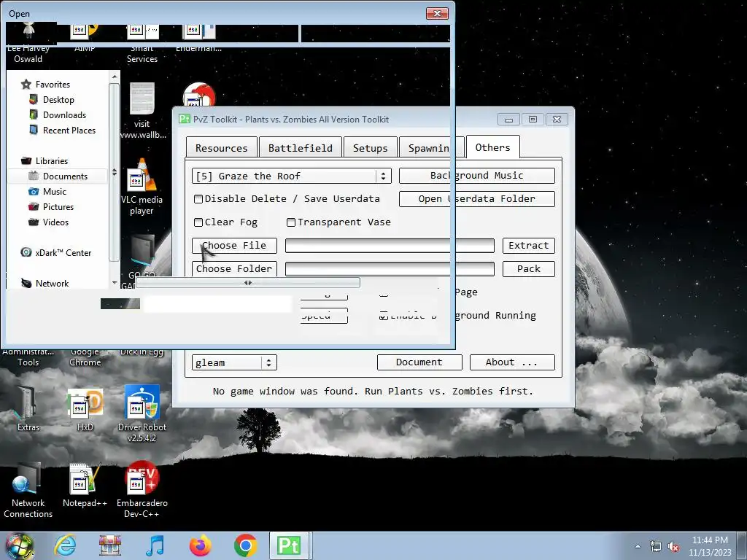The height and width of the screenshot is (560, 747).
Task: Open the store-front taskbar icon
Action: pyautogui.click(x=110, y=545)
